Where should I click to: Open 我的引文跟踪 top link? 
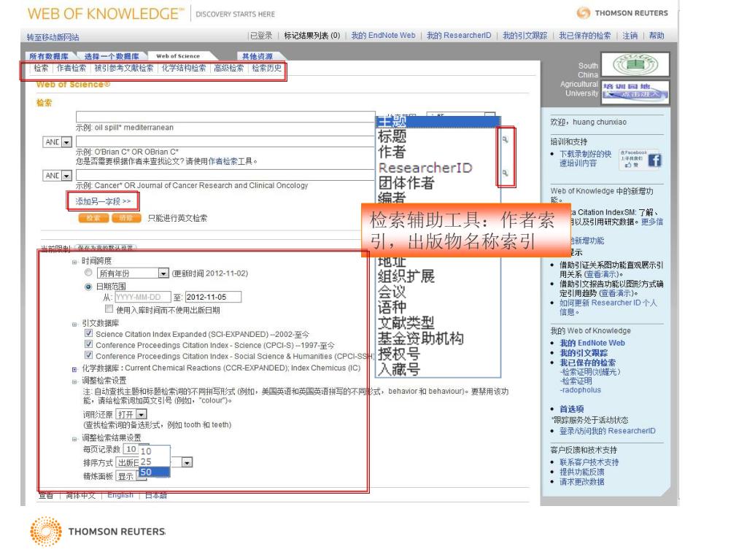click(x=525, y=35)
